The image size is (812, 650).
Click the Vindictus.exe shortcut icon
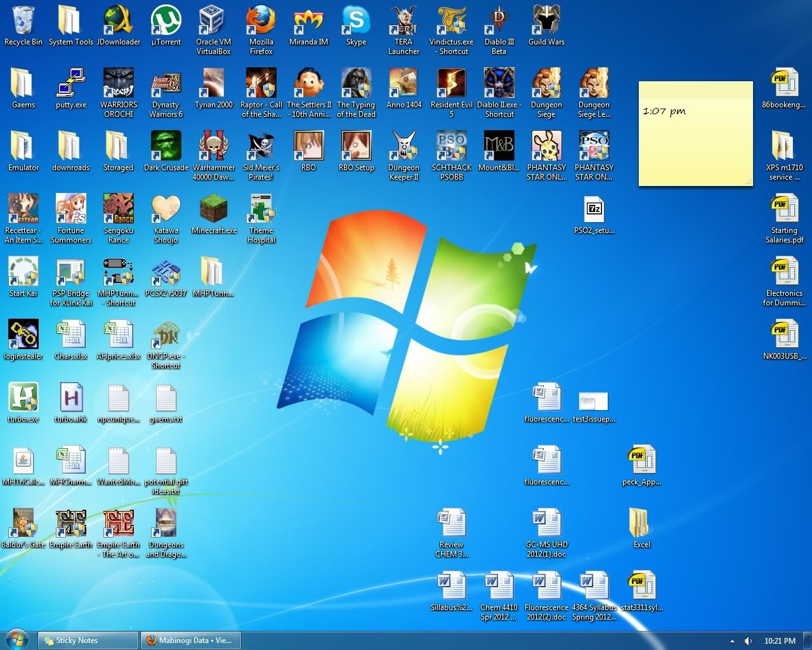[x=452, y=20]
